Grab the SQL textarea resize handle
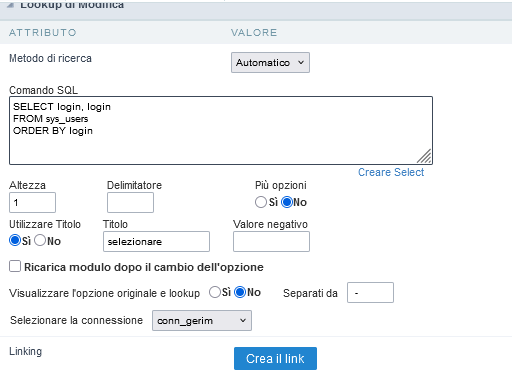Image resolution: width=512 pixels, height=372 pixels. pyautogui.click(x=425, y=156)
